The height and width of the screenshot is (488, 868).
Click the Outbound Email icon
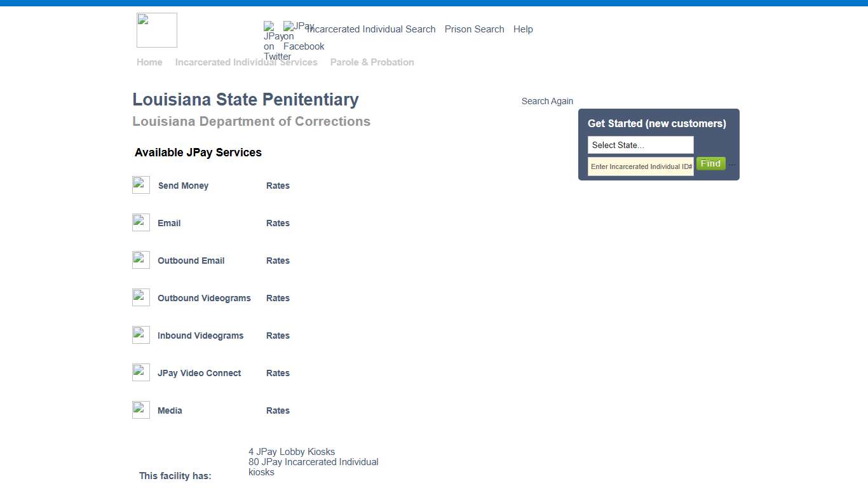[x=140, y=260]
